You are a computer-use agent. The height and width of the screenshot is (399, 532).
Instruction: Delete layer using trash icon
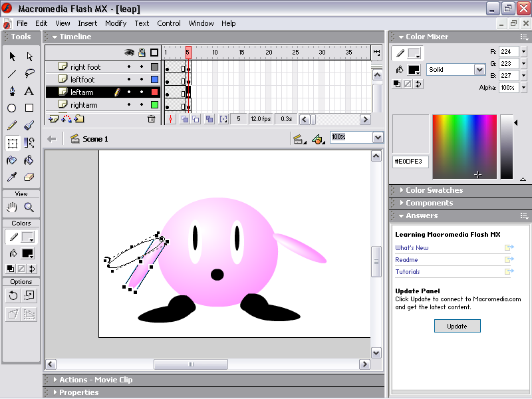[151, 119]
